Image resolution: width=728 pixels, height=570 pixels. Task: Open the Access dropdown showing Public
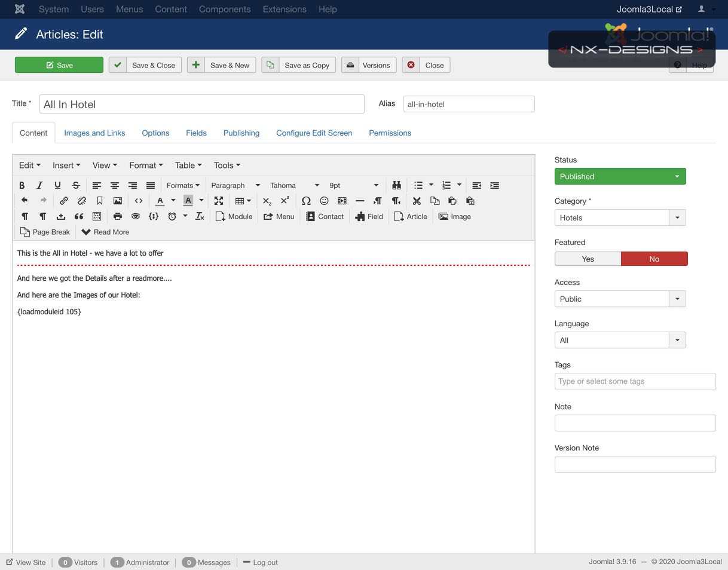click(620, 299)
